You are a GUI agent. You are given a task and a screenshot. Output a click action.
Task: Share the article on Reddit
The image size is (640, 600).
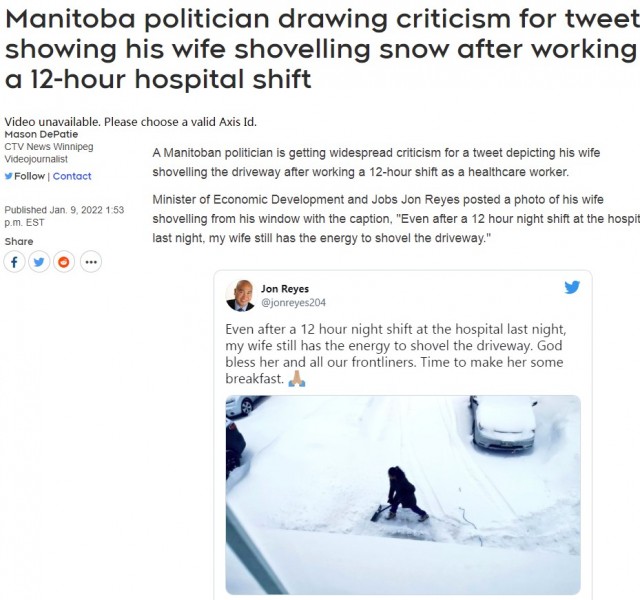(65, 262)
